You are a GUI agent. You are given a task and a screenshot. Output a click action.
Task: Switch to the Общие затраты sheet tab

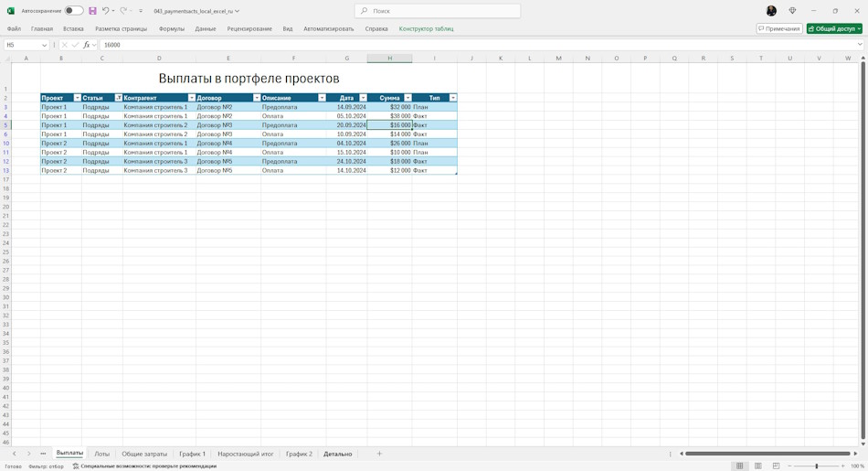[x=144, y=454]
